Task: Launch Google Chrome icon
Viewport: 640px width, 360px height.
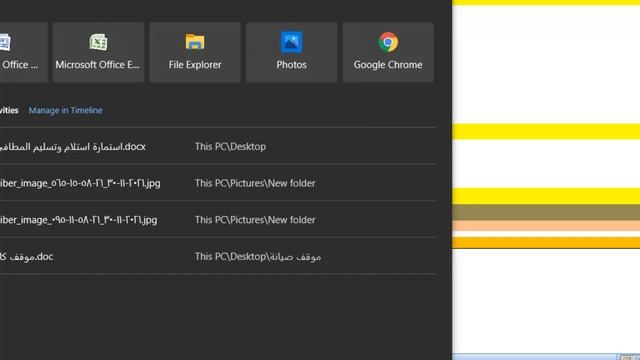Action: [388, 42]
